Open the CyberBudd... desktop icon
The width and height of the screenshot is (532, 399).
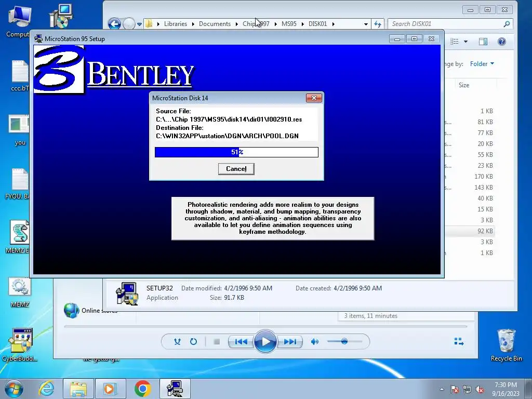pos(20,344)
